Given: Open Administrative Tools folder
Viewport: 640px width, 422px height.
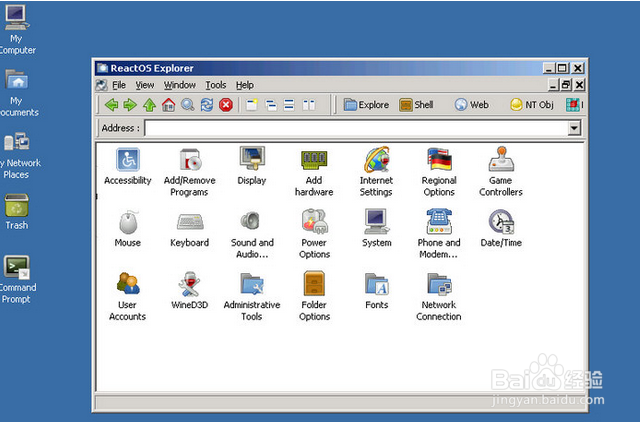Looking at the screenshot, I should click(x=252, y=297).
